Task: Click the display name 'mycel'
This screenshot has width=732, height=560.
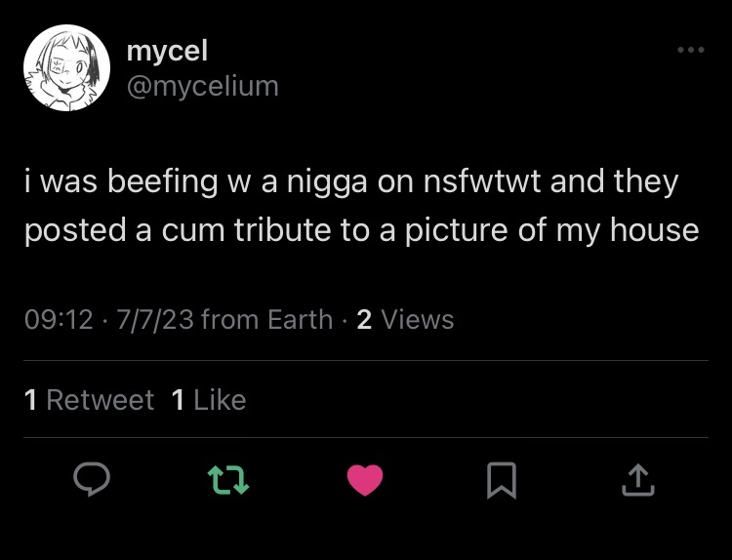Action: [167, 51]
